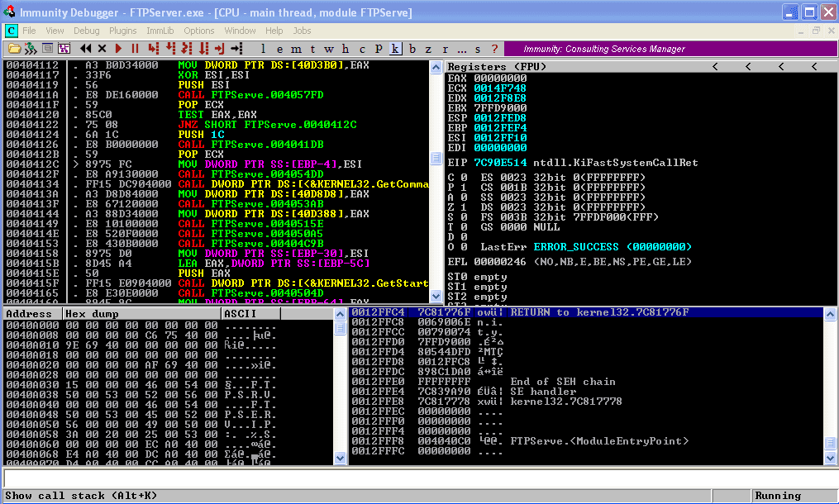Click the Trace over icon
The image size is (839, 504).
[203, 49]
